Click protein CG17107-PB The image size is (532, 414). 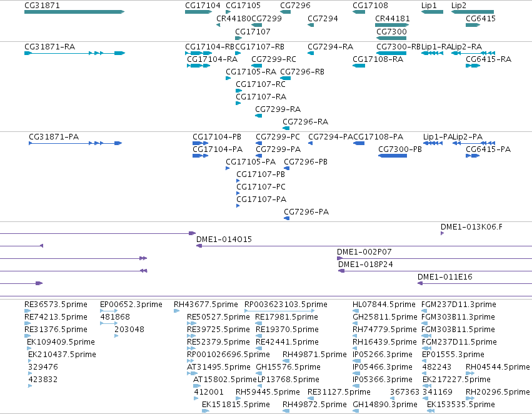pos(238,181)
